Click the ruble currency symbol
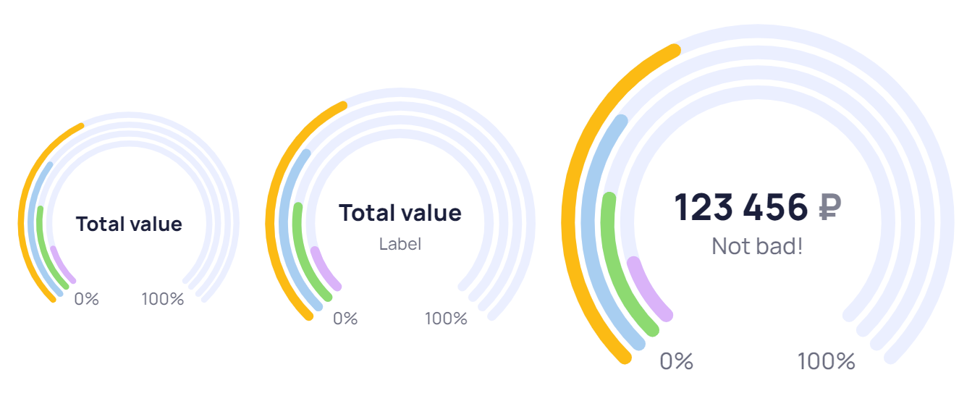 pos(829,208)
